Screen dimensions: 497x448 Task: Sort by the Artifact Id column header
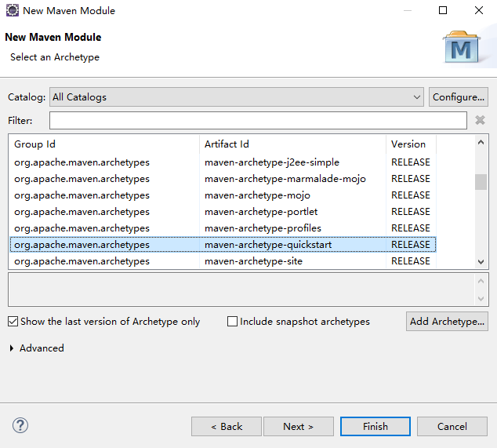click(x=293, y=144)
